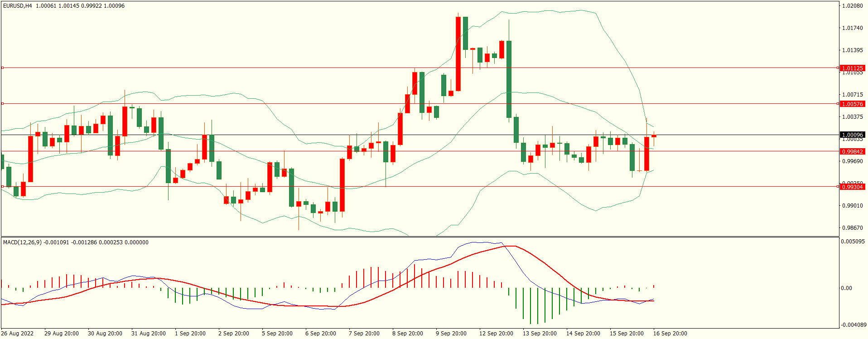Click the 5 Sep 20:00 time label
The width and height of the screenshot is (868, 339).
pyautogui.click(x=277, y=334)
